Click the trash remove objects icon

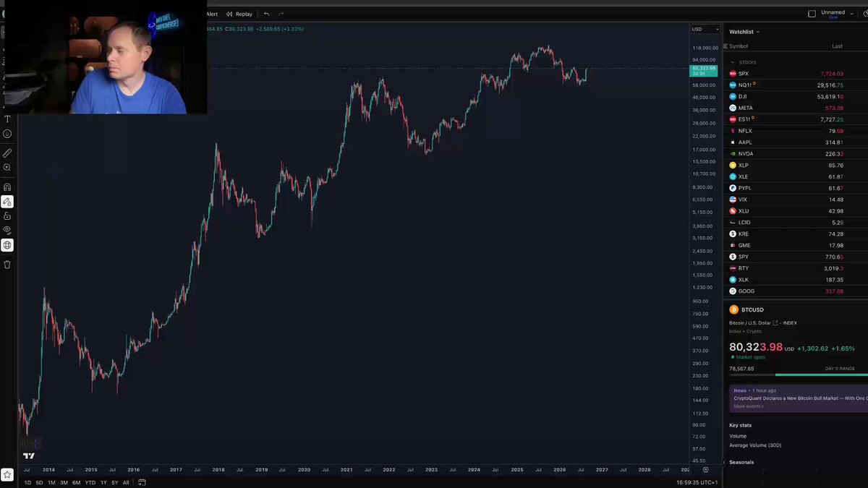[x=7, y=265]
